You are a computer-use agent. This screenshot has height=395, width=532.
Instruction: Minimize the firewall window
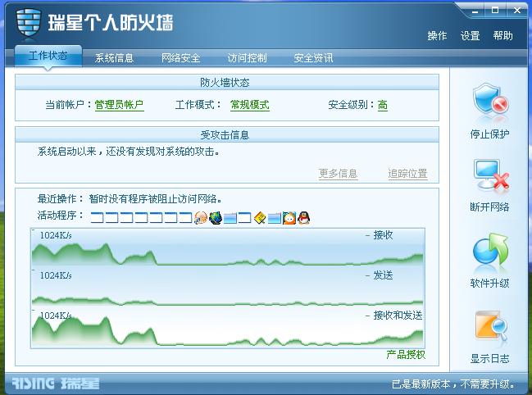coord(475,11)
